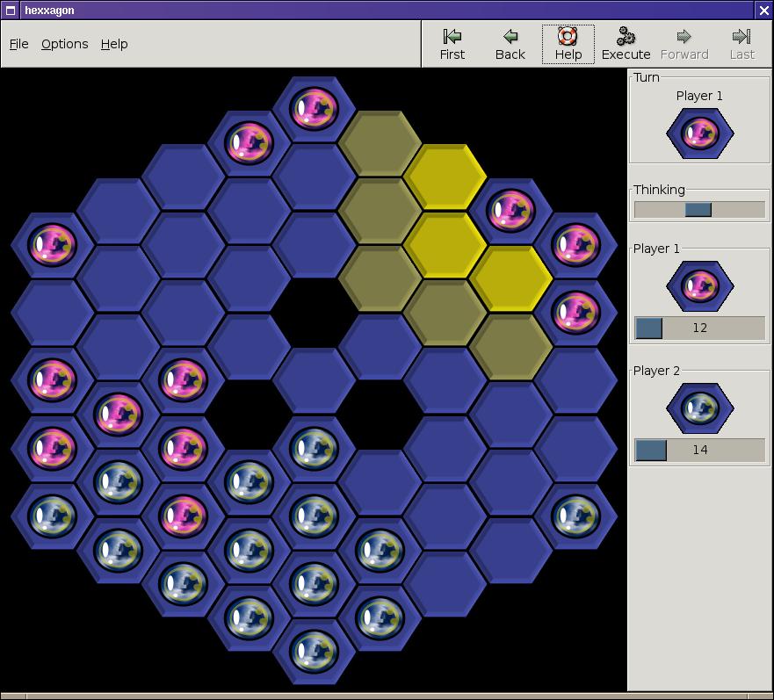Click the Execute gears button

click(x=626, y=44)
